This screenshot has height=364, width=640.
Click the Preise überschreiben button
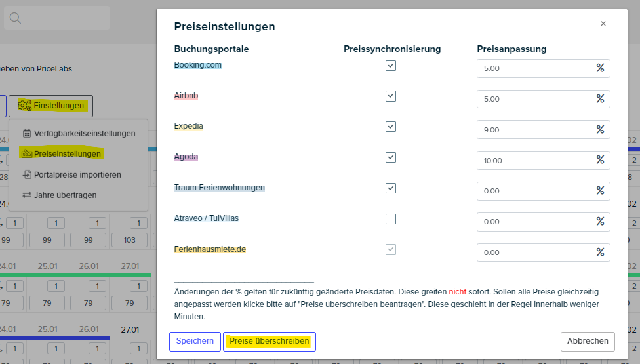point(270,341)
